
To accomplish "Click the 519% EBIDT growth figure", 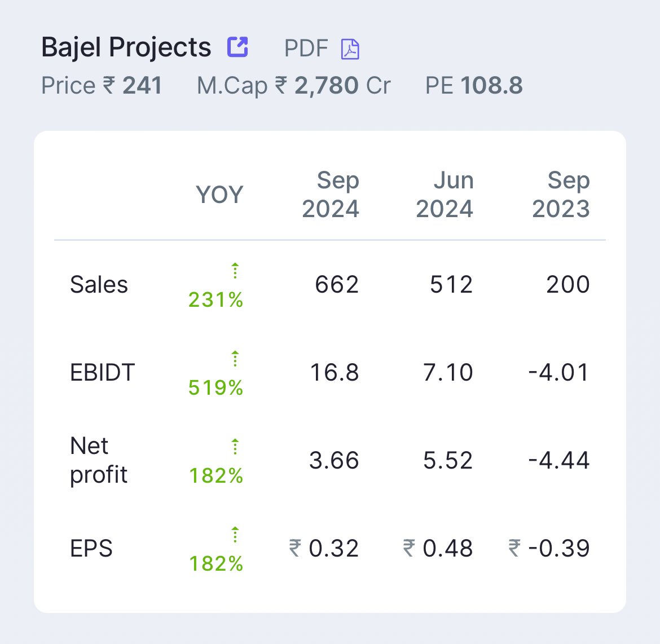I will click(215, 388).
